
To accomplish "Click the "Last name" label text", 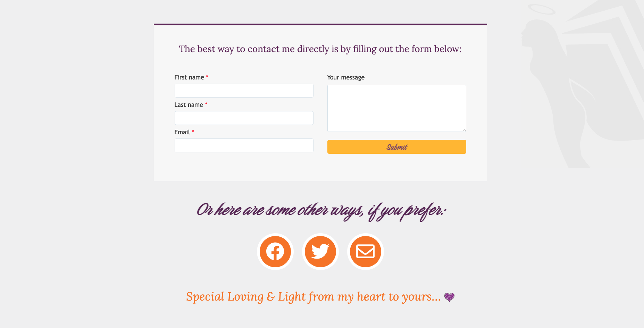I will click(189, 105).
